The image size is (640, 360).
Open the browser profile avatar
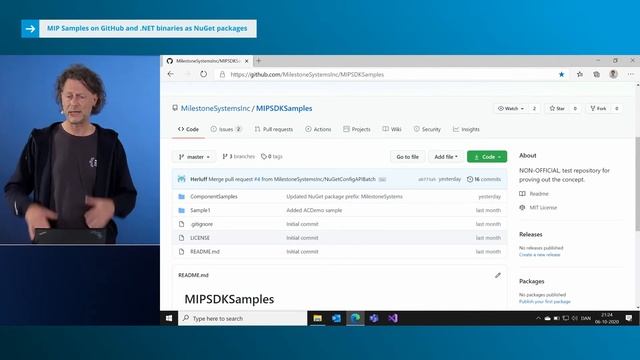(613, 74)
